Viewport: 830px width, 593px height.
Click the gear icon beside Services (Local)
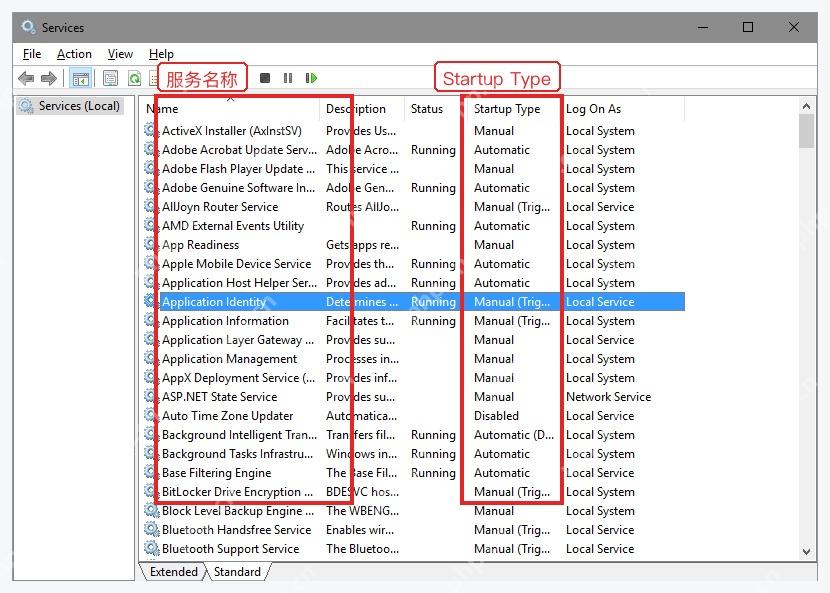coord(25,106)
